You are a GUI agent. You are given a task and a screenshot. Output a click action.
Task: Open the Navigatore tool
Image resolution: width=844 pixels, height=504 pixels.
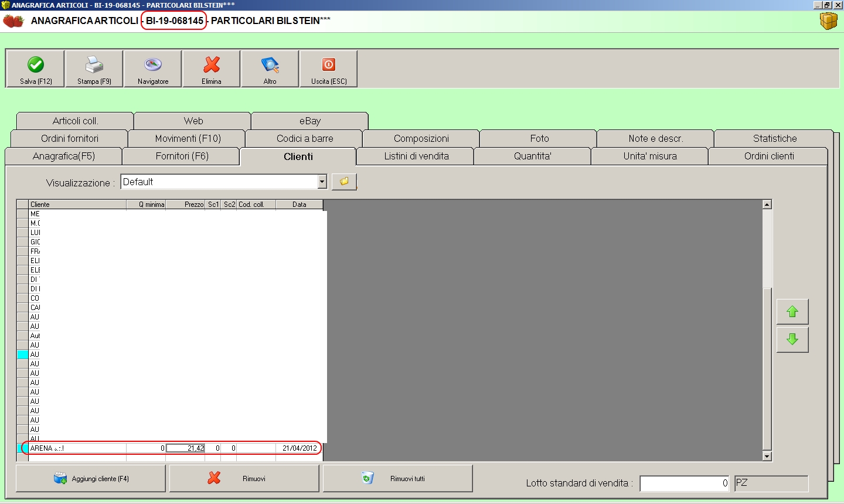(153, 69)
